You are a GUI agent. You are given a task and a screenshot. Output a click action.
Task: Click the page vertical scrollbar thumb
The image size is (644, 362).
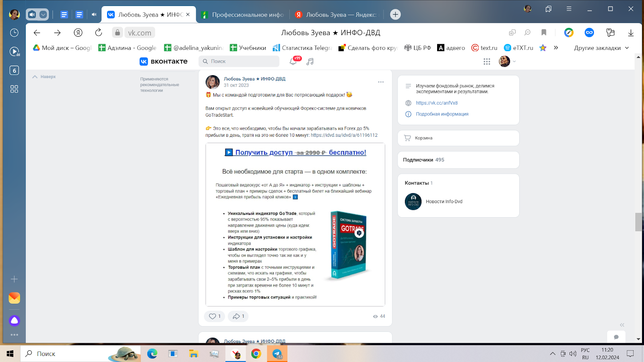[638, 222]
